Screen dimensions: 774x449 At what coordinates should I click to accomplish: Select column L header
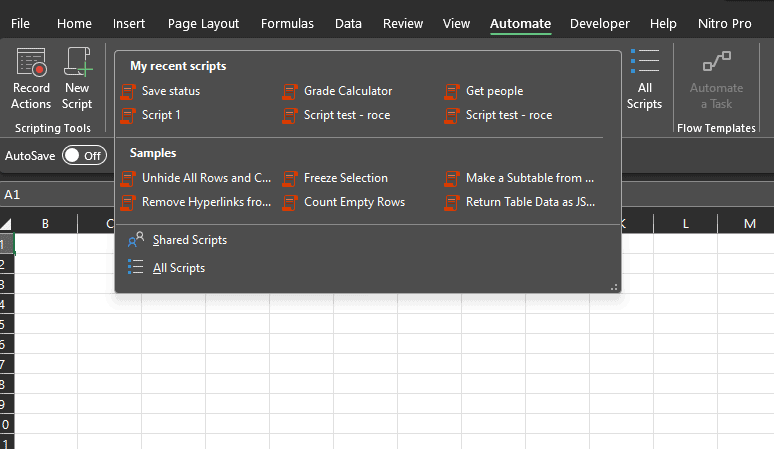(x=686, y=224)
